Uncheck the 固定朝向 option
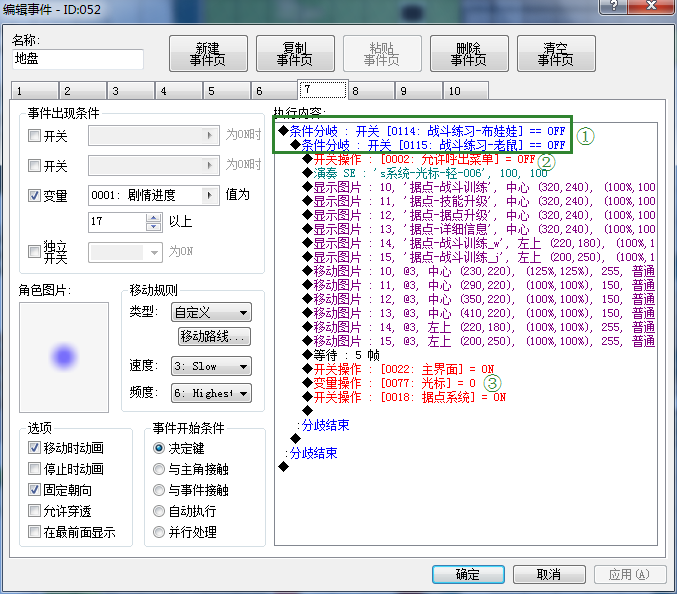The height and width of the screenshot is (594, 677). (x=34, y=490)
